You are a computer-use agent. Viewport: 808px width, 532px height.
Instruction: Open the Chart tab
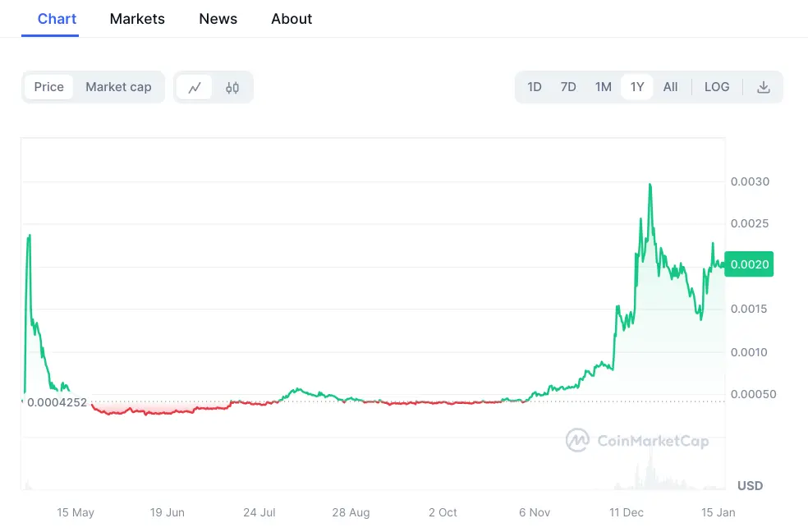tap(57, 19)
